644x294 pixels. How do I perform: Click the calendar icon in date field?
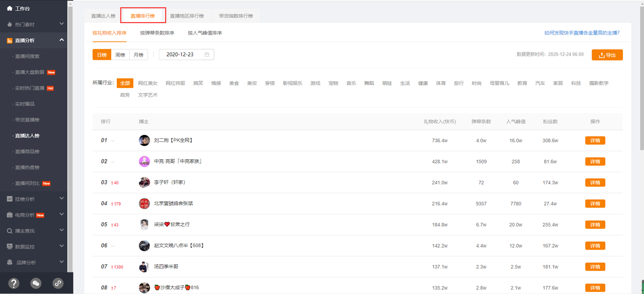pyautogui.click(x=206, y=54)
